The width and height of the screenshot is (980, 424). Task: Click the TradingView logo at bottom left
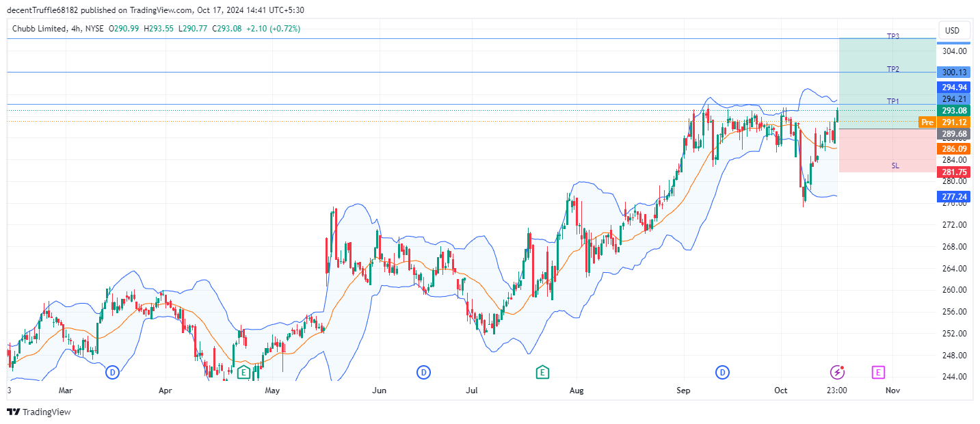pos(39,412)
